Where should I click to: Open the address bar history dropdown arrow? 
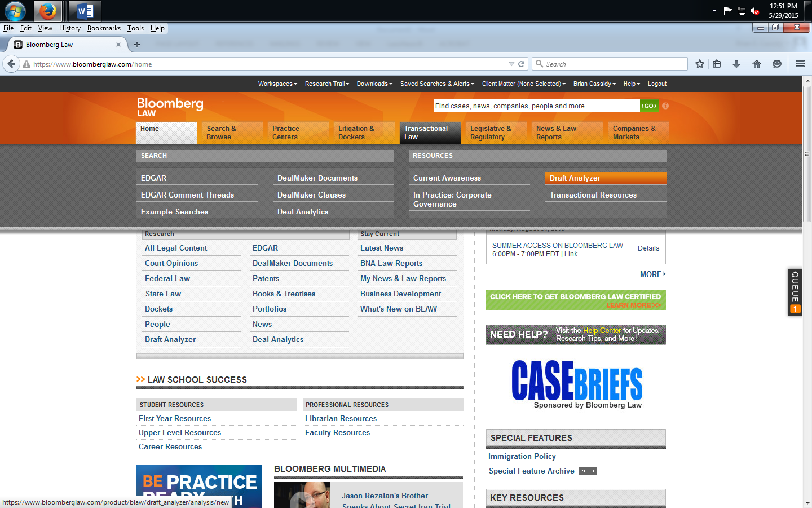pos(511,64)
